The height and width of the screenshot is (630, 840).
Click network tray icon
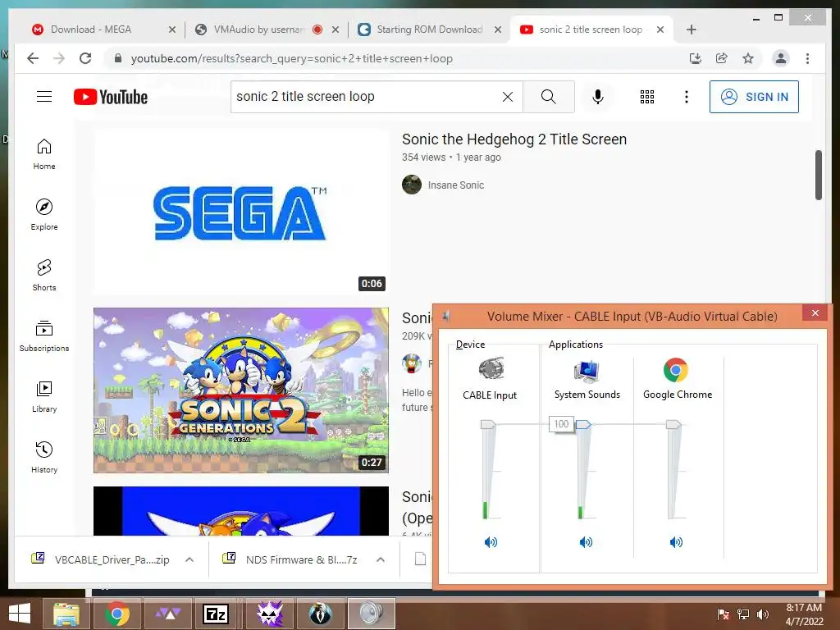[x=742, y=614]
